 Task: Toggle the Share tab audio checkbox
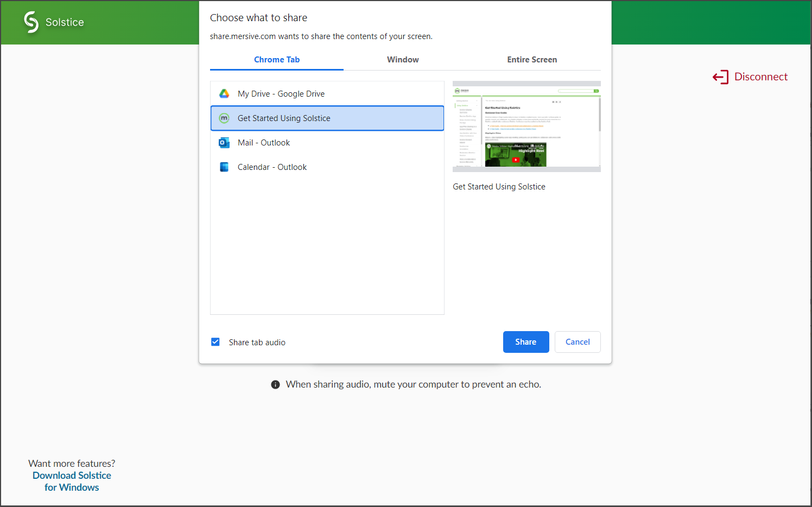point(215,342)
